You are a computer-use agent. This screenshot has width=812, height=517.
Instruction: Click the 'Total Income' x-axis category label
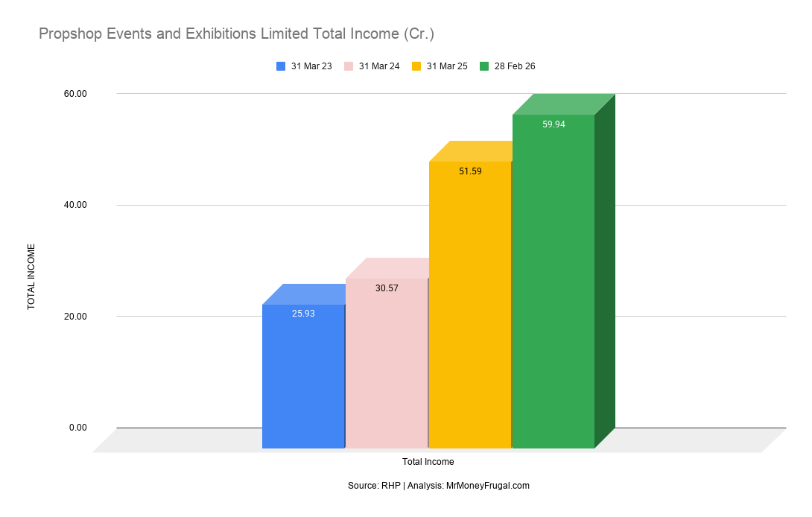coord(428,462)
